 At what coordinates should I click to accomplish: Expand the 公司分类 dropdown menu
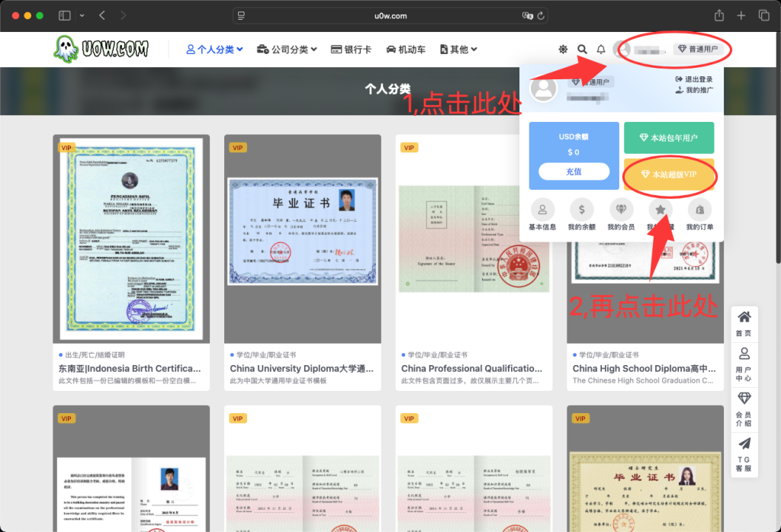click(x=287, y=50)
